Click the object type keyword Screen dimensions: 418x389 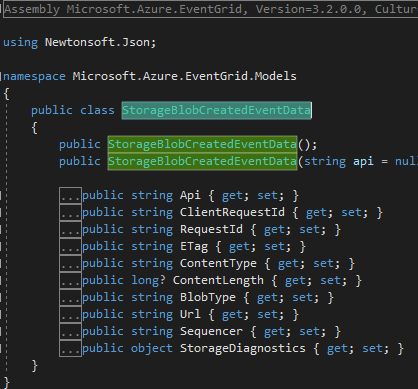pyautogui.click(x=152, y=349)
